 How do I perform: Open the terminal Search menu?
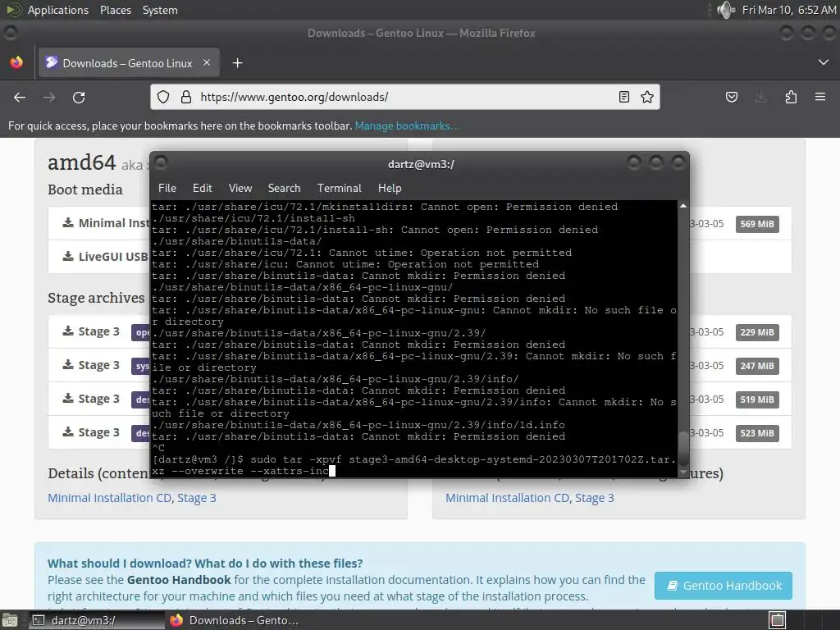click(284, 188)
